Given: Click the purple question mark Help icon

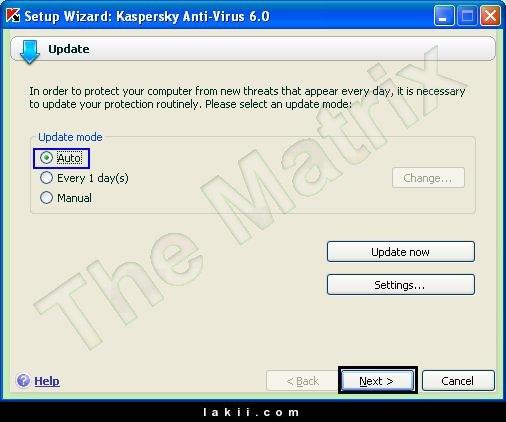Looking at the screenshot, I should pyautogui.click(x=23, y=380).
